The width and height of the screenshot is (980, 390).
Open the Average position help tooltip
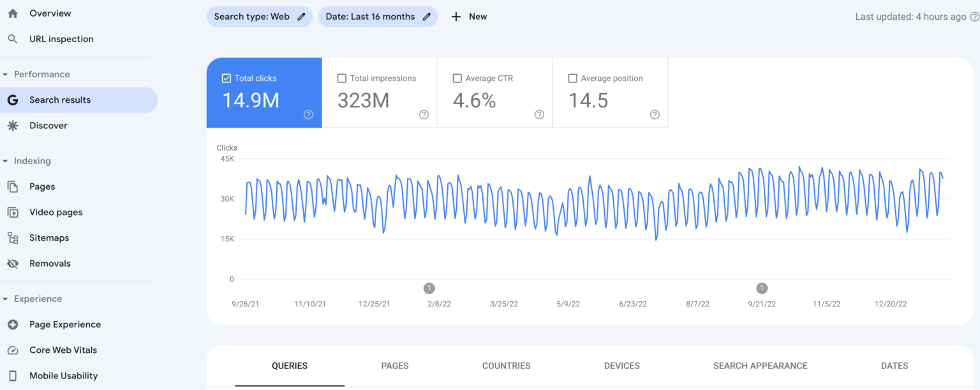(x=654, y=114)
